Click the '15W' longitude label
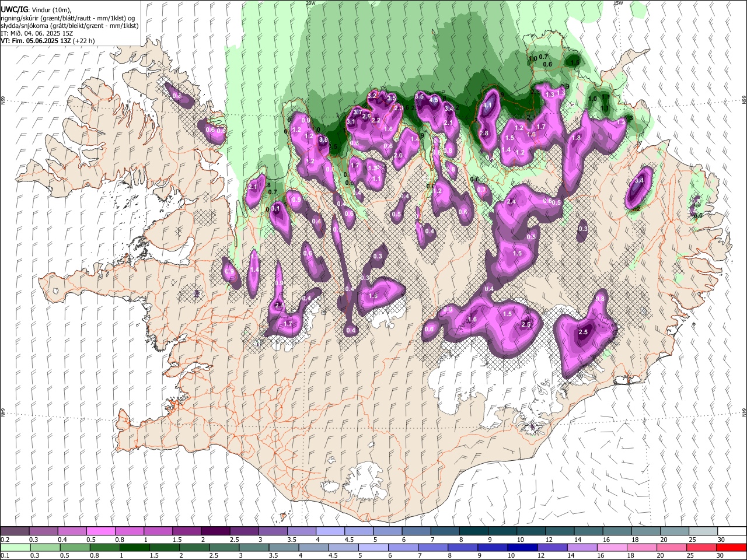 pyautogui.click(x=618, y=3)
